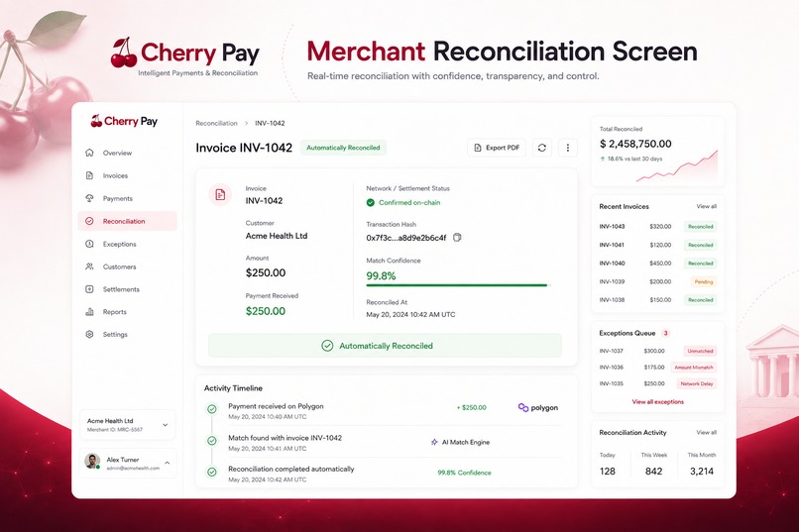Viewport: 799px width, 532px height.
Task: Click This Month count 3,214
Action: (x=702, y=472)
